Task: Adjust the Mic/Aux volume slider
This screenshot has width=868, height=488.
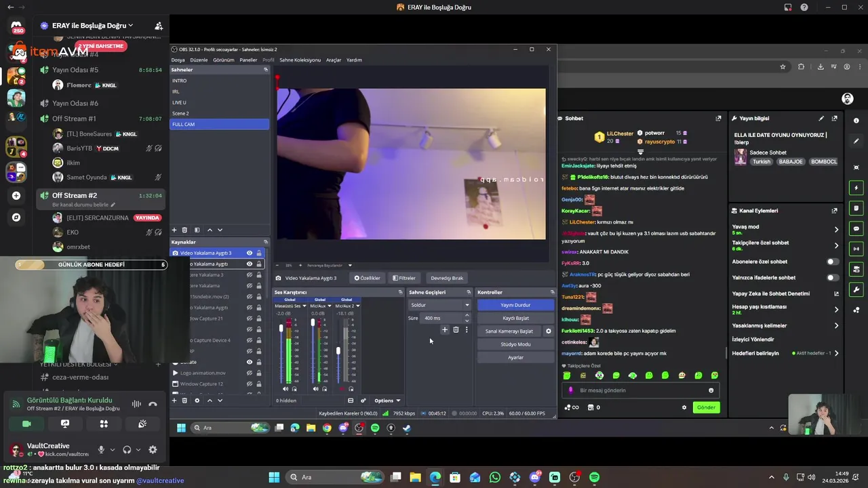Action: pos(313,323)
